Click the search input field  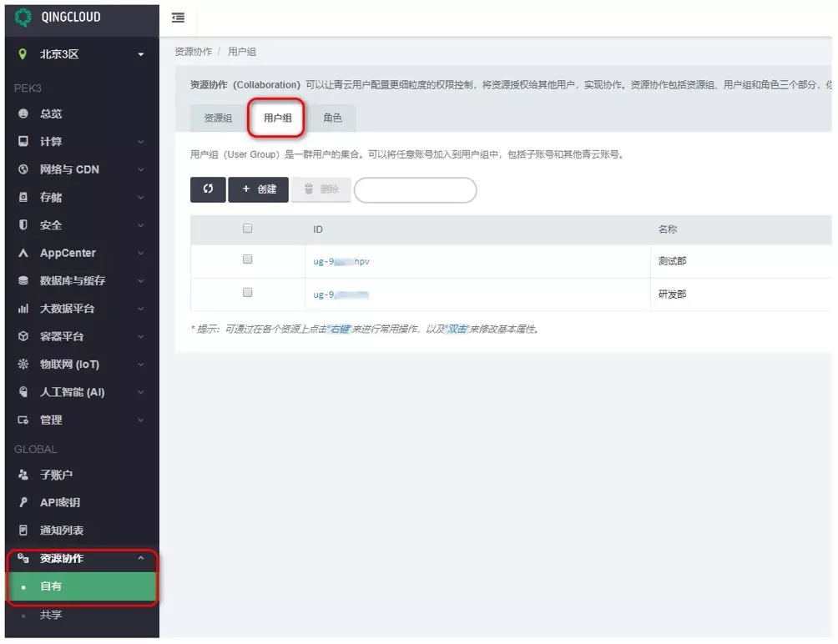click(415, 190)
